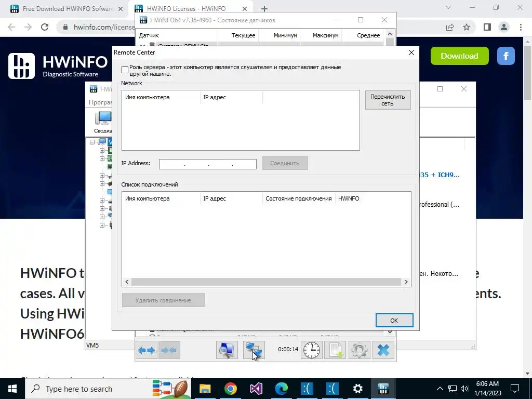
Task: Go back in the browser
Action: [11, 27]
